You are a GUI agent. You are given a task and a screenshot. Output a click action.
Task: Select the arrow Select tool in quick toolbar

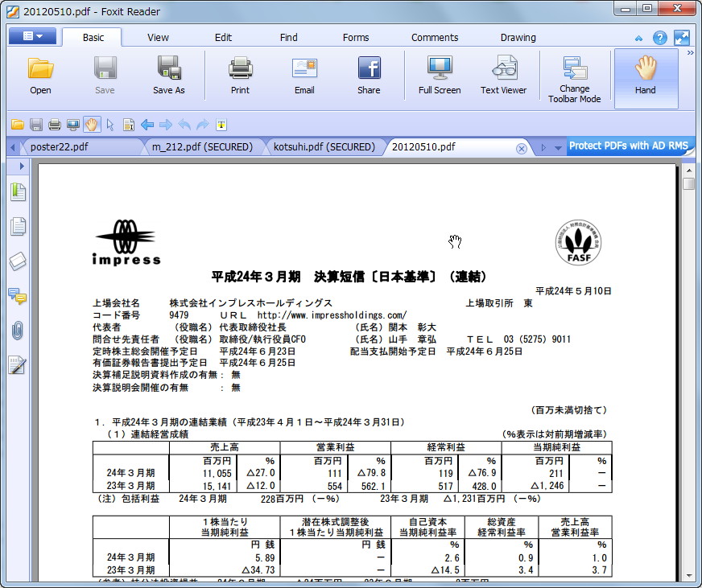(109, 125)
